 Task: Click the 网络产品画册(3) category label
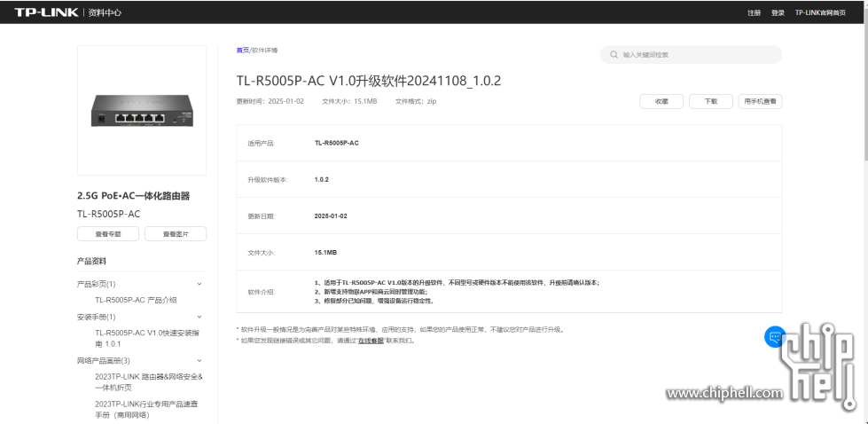[x=104, y=361]
